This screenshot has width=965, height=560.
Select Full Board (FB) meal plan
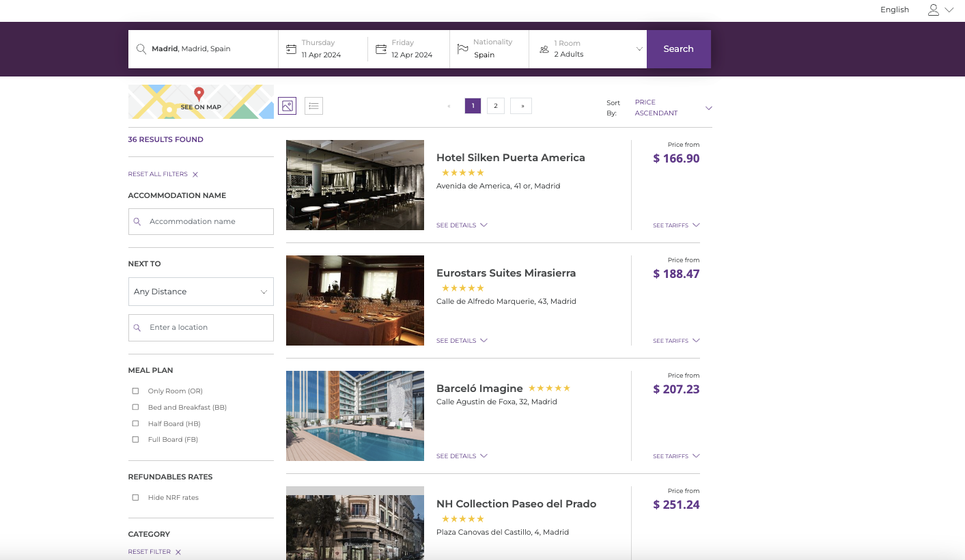coord(135,440)
